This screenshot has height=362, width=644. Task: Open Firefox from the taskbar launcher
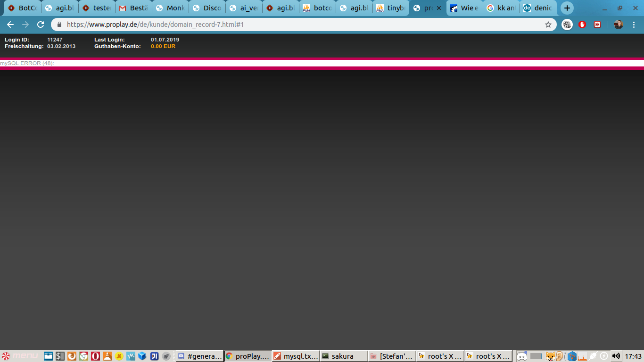(72, 356)
